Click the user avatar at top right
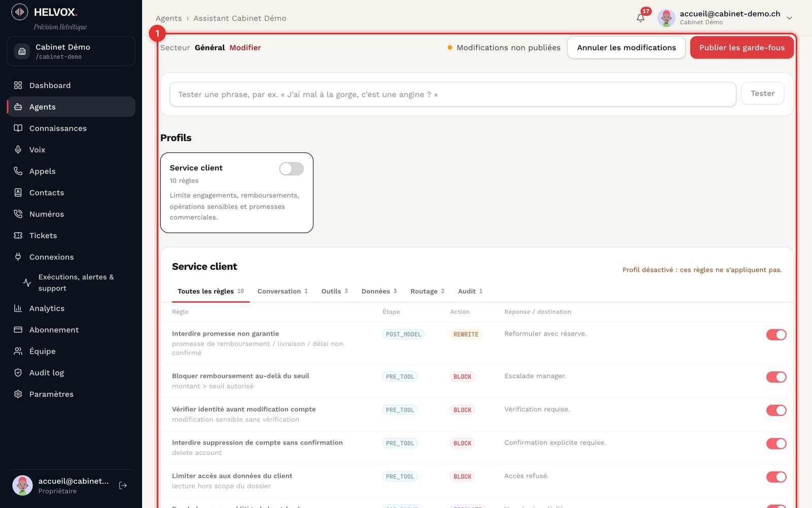Viewport: 812px width, 508px height. pyautogui.click(x=666, y=18)
